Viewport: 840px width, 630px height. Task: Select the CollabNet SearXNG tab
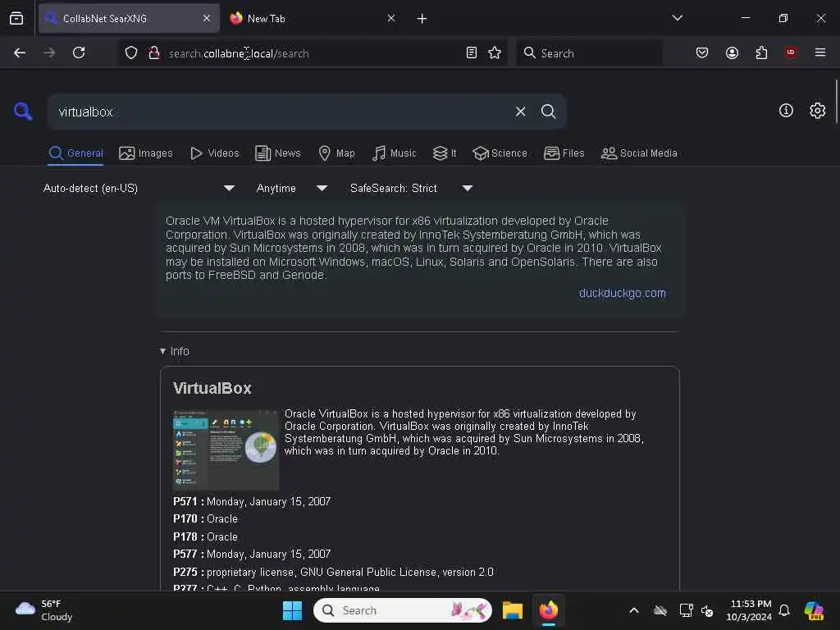129,19
